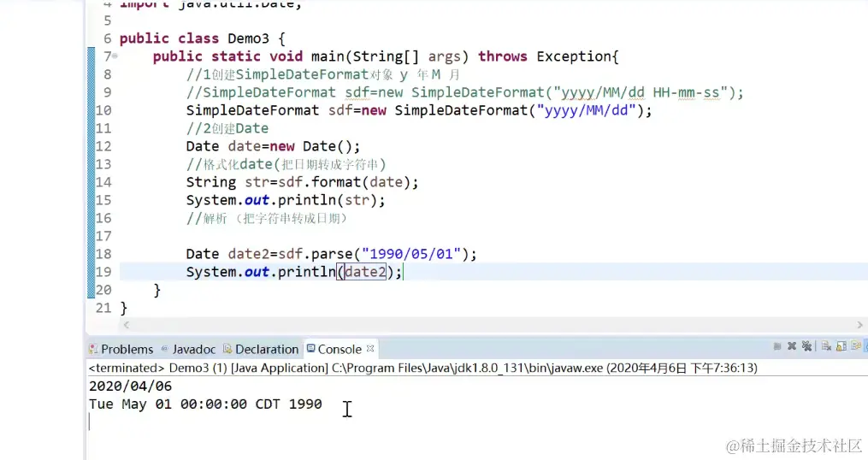This screenshot has height=460, width=868.
Task: Toggle Scroll Lock padlock icon in Console
Action: (x=841, y=346)
